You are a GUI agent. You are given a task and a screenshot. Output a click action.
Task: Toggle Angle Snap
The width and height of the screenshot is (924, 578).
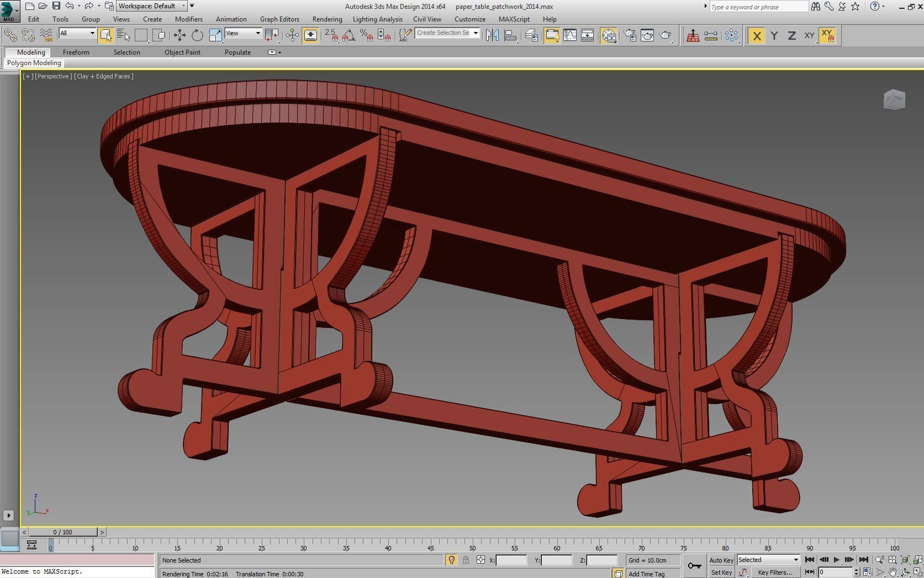349,35
